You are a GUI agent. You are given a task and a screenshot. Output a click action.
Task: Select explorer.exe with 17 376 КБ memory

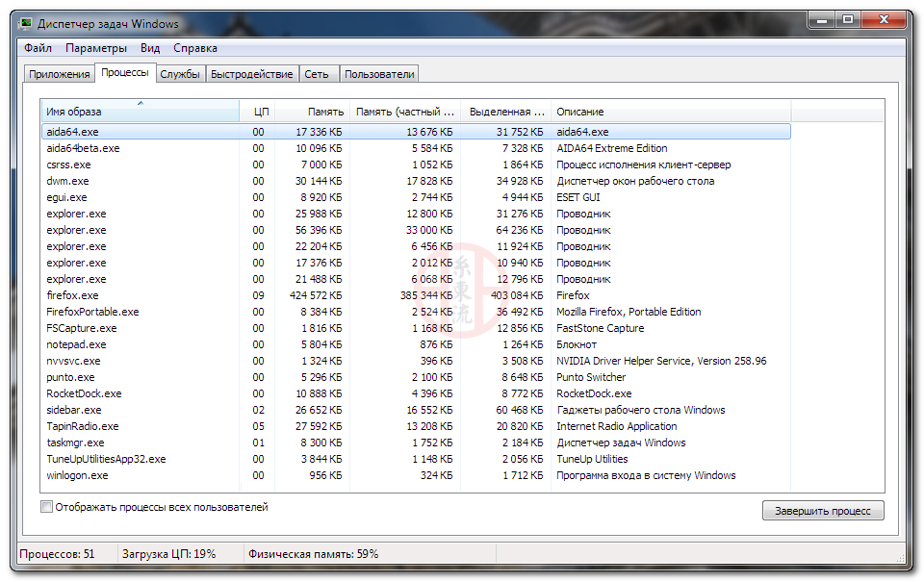pyautogui.click(x=416, y=263)
